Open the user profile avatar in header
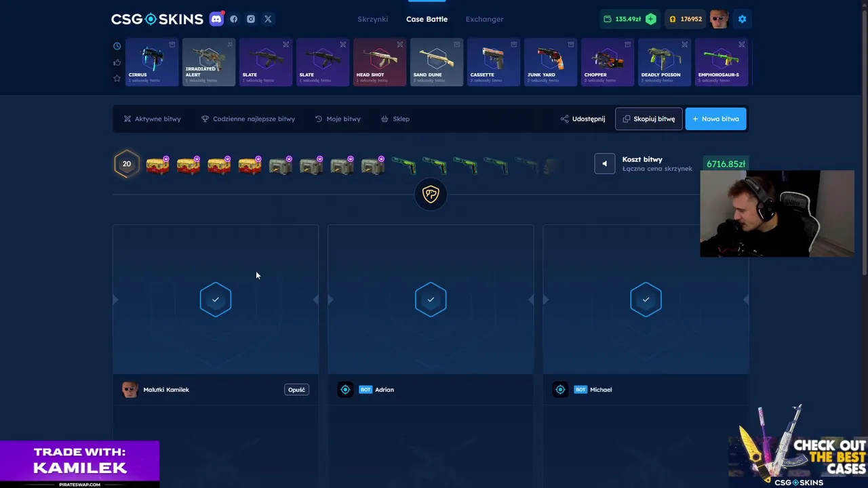The width and height of the screenshot is (868, 488). point(719,19)
